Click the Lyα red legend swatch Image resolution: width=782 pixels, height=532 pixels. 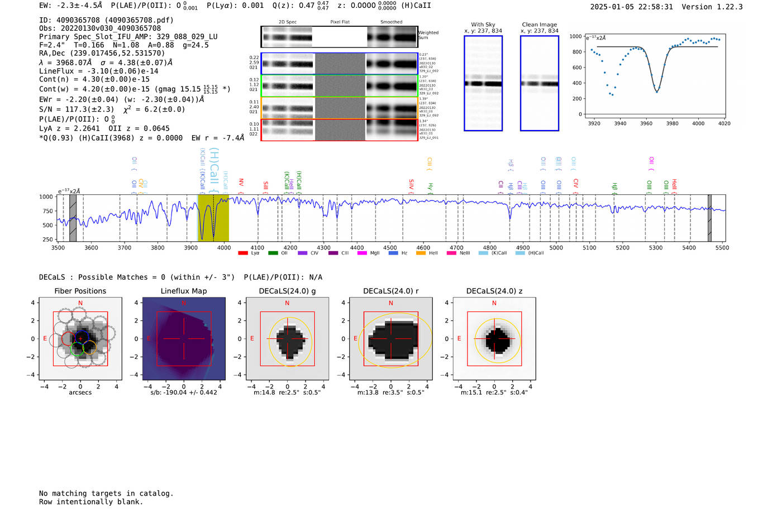(243, 253)
